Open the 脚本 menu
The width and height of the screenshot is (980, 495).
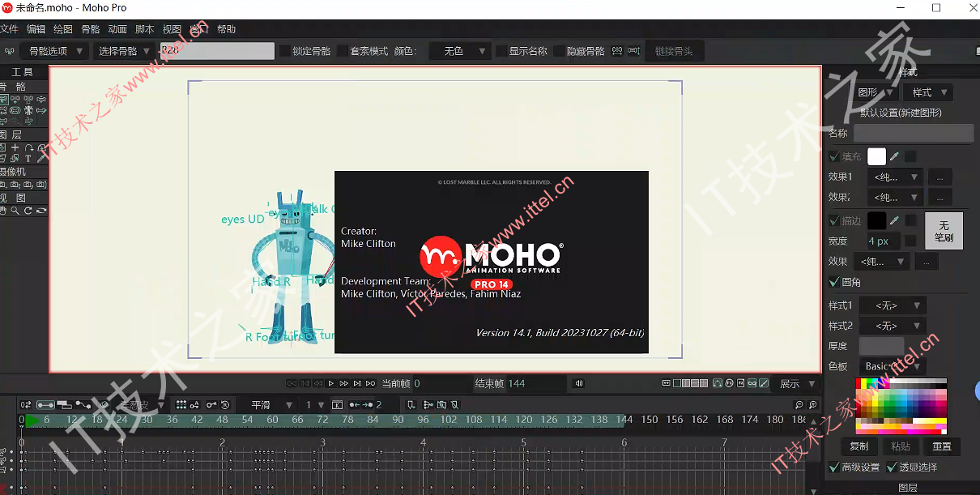click(x=145, y=29)
